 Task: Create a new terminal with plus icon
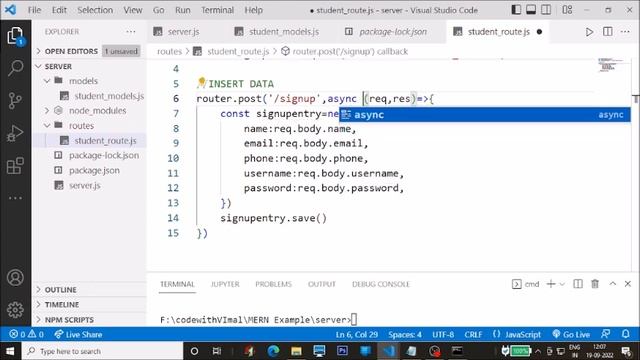pos(551,284)
